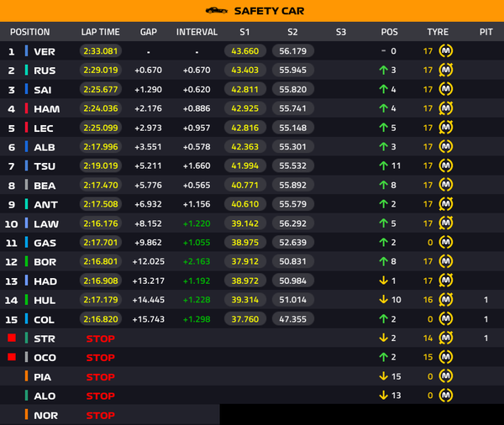Click the SAFETY CAR banner text
This screenshot has width=504, height=425.
(269, 11)
